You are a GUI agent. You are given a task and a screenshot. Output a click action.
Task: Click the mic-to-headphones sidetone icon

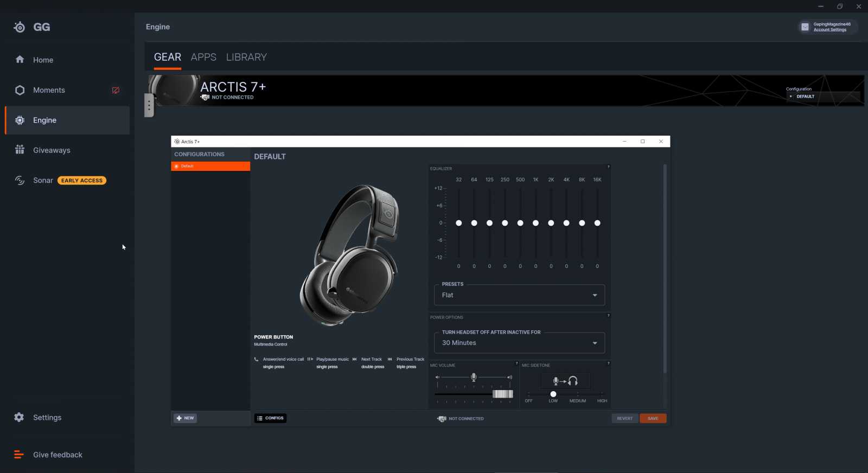pyautogui.click(x=565, y=381)
